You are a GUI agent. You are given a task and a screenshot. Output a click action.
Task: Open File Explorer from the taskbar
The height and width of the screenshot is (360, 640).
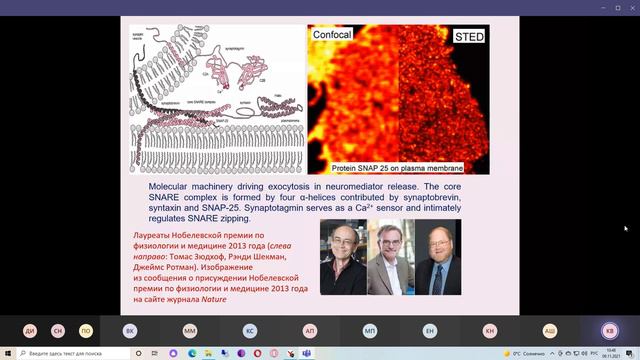pyautogui.click(x=208, y=353)
